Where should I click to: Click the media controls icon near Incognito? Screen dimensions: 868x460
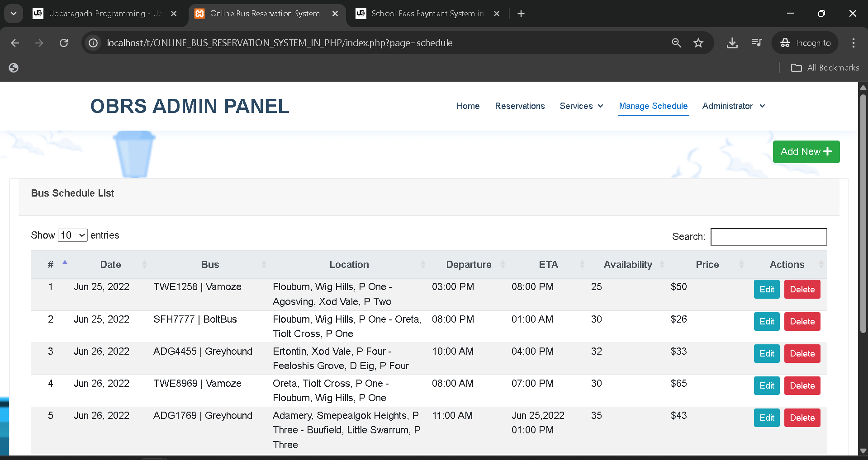pos(756,43)
